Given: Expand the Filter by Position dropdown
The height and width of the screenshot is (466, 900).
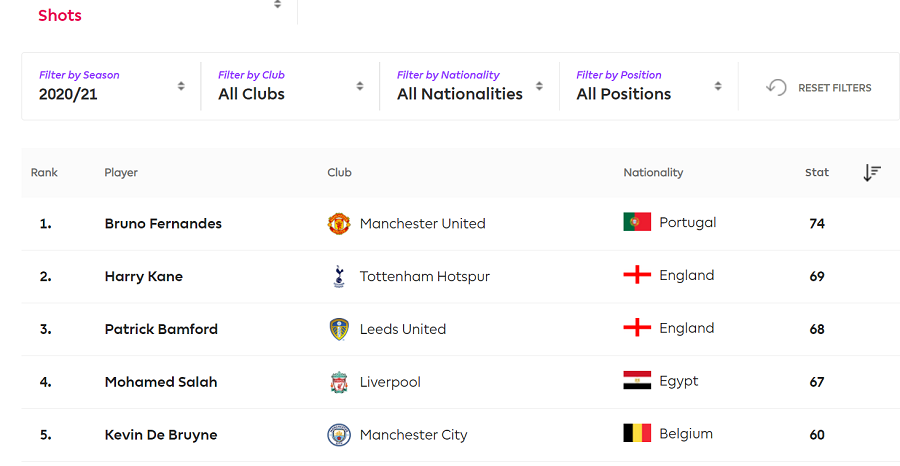Looking at the screenshot, I should [x=649, y=86].
